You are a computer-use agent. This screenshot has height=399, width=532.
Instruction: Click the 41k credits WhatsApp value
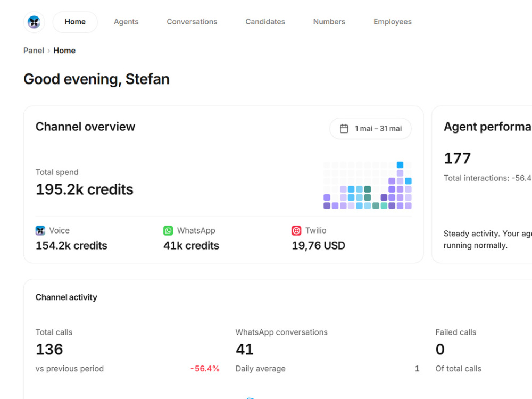(x=192, y=246)
